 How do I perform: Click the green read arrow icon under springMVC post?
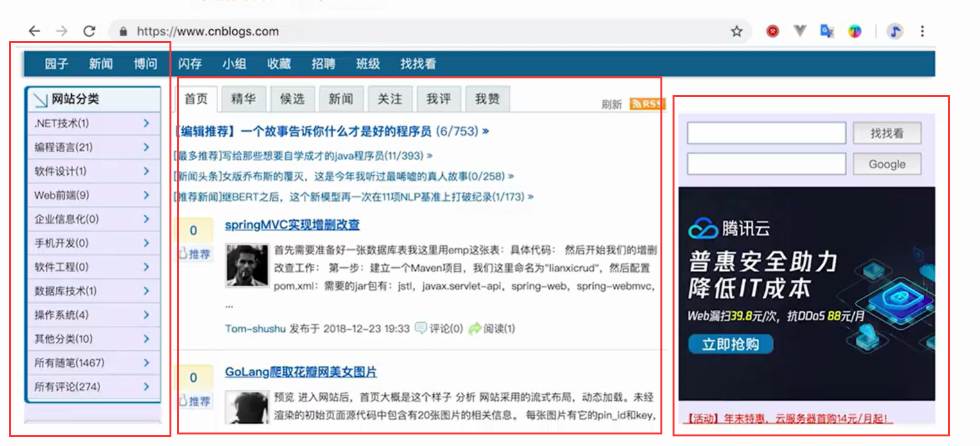coord(474,329)
